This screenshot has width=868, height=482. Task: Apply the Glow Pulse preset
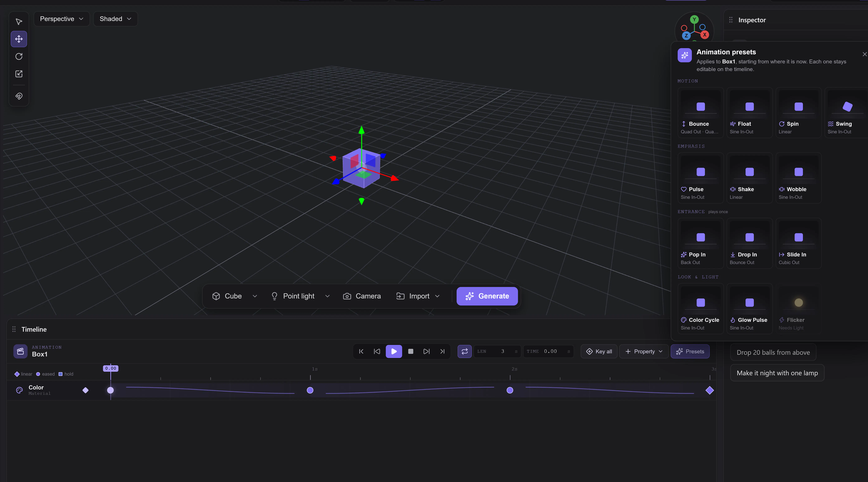749,309
